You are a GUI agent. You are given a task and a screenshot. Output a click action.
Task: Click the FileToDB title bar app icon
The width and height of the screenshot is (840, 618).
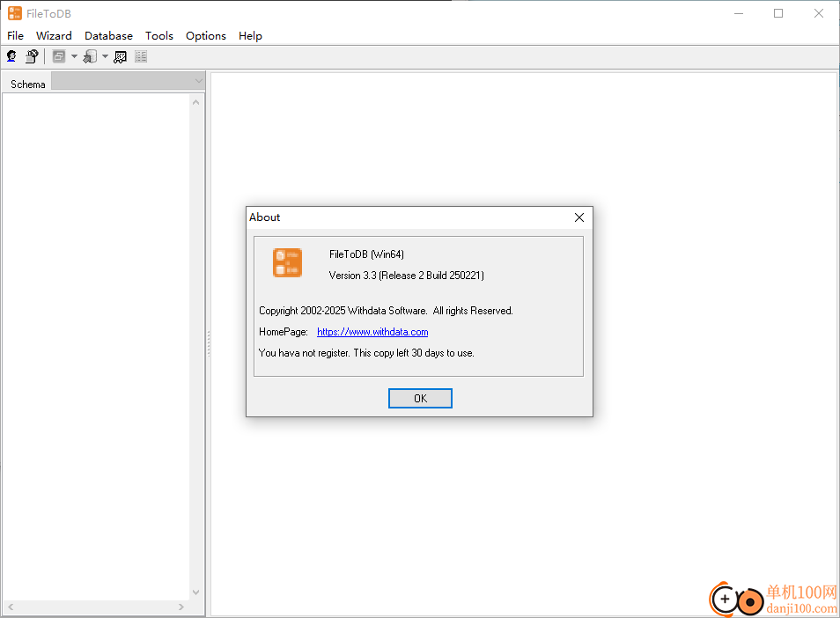coord(14,13)
